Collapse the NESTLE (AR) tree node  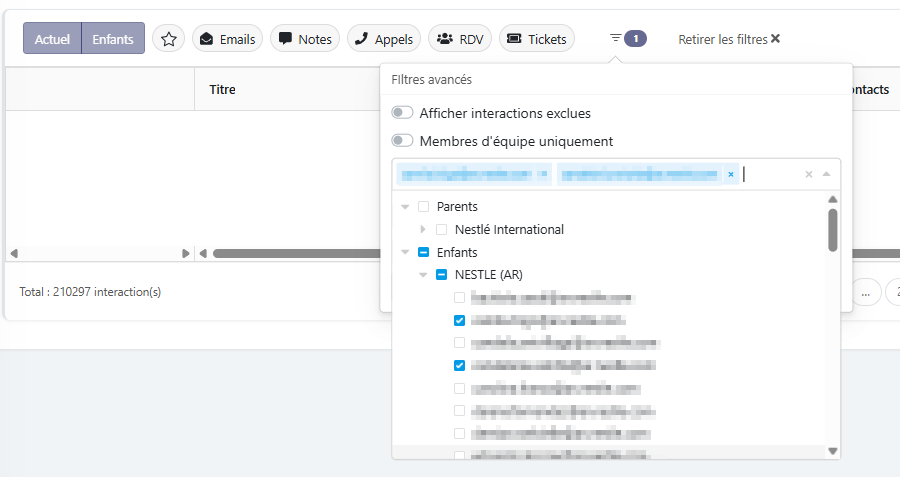(423, 275)
